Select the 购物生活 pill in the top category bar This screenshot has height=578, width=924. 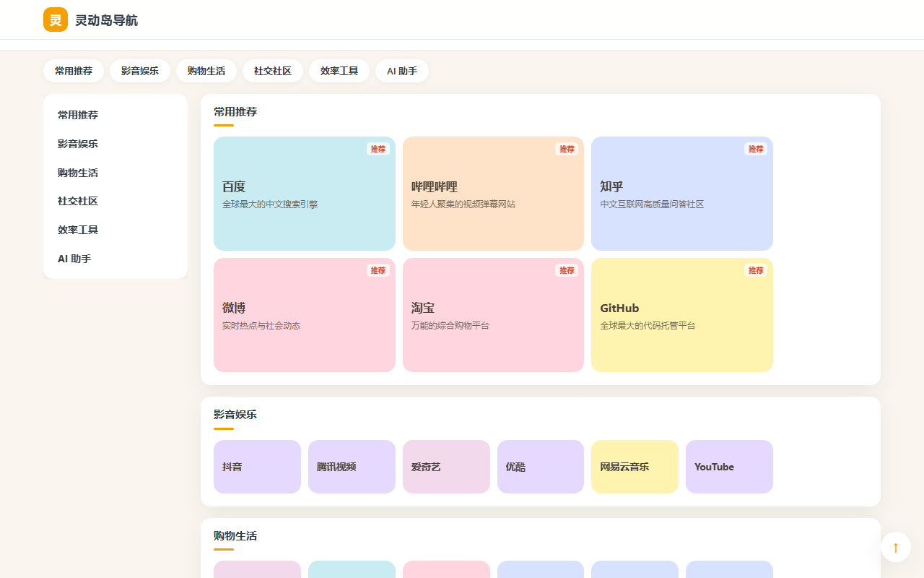click(206, 71)
